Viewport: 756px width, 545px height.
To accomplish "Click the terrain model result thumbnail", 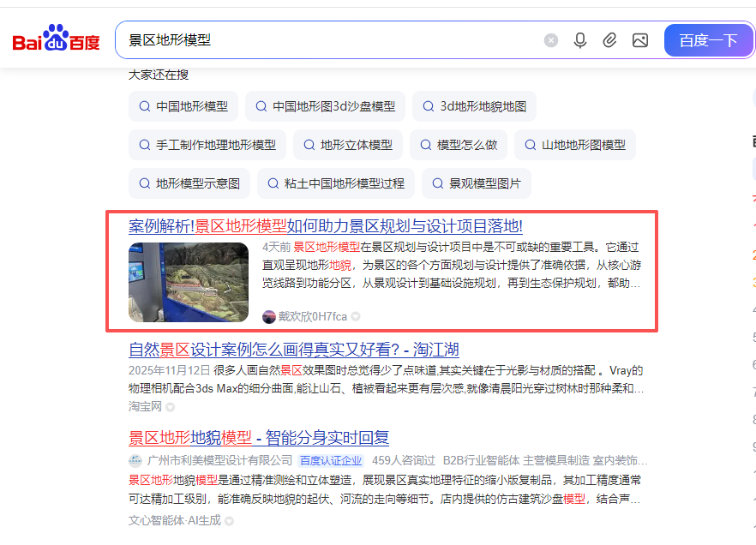I will click(x=189, y=282).
